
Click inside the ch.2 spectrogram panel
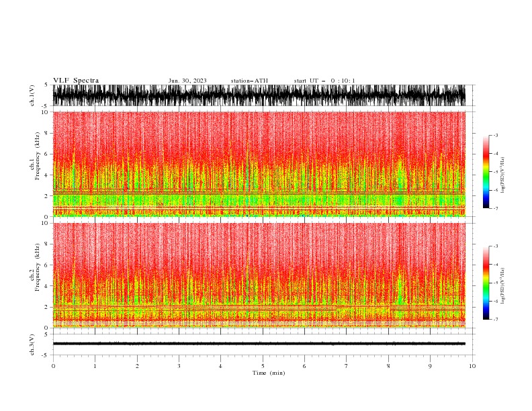pos(259,275)
